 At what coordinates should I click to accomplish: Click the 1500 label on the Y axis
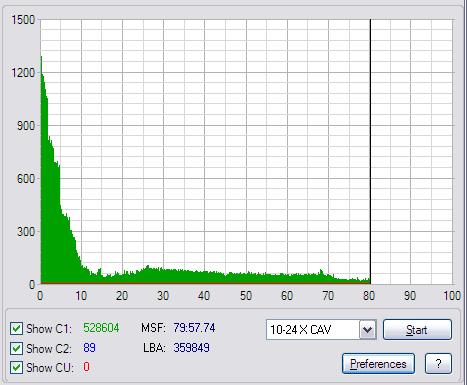(x=23, y=20)
